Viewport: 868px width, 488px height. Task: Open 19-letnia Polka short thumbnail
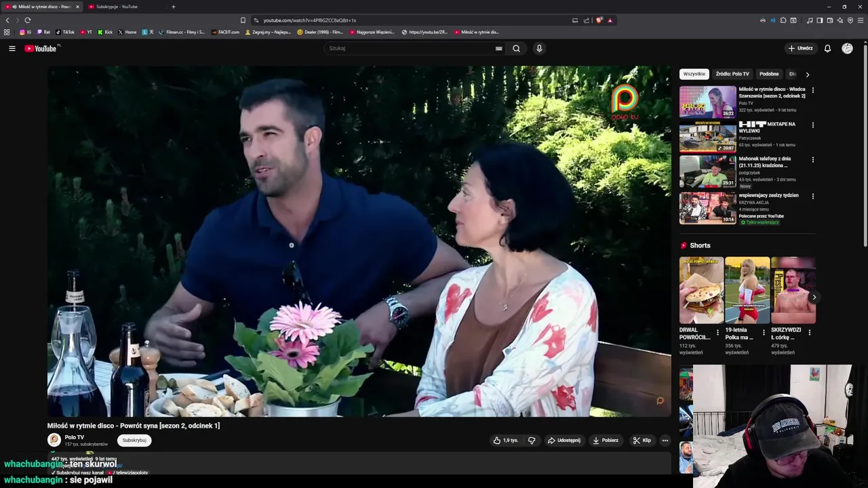747,290
